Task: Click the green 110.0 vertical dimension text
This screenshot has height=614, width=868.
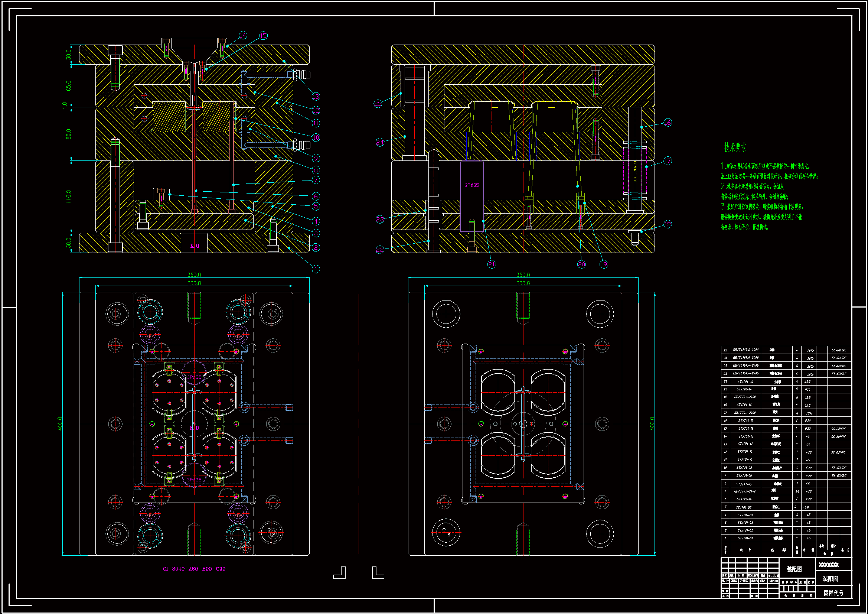Action: tap(68, 196)
